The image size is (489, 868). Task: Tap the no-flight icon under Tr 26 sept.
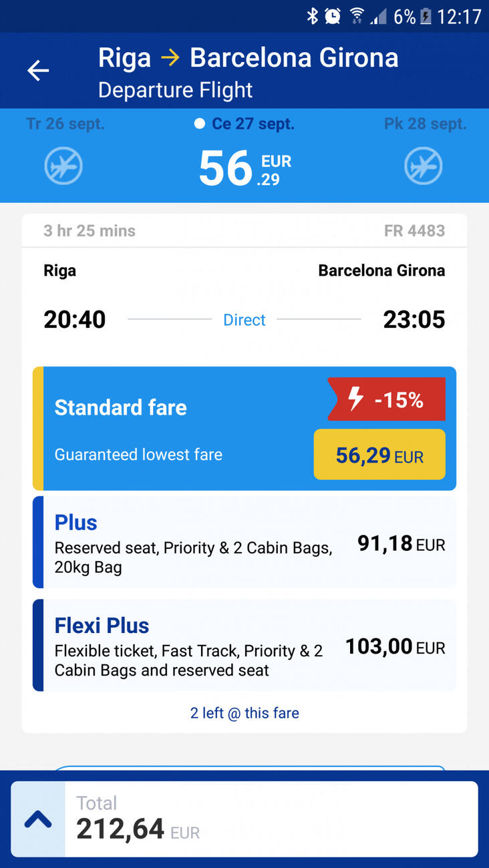click(63, 166)
